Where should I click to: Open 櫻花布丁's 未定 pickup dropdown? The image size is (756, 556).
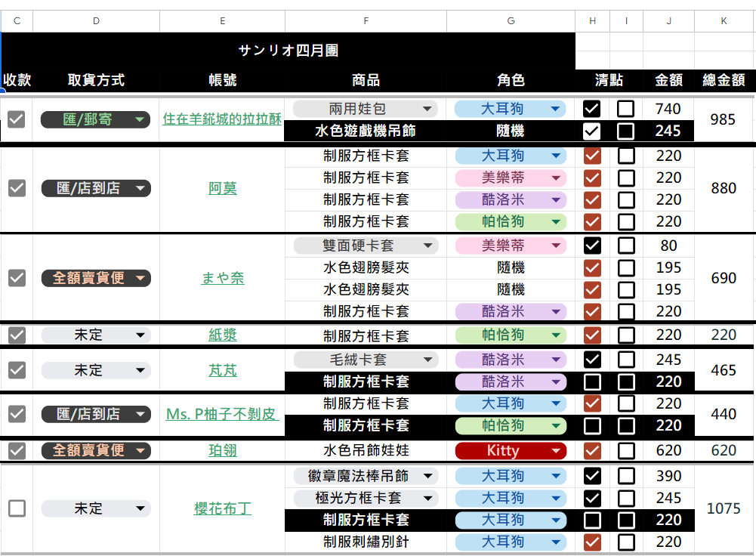(96, 508)
